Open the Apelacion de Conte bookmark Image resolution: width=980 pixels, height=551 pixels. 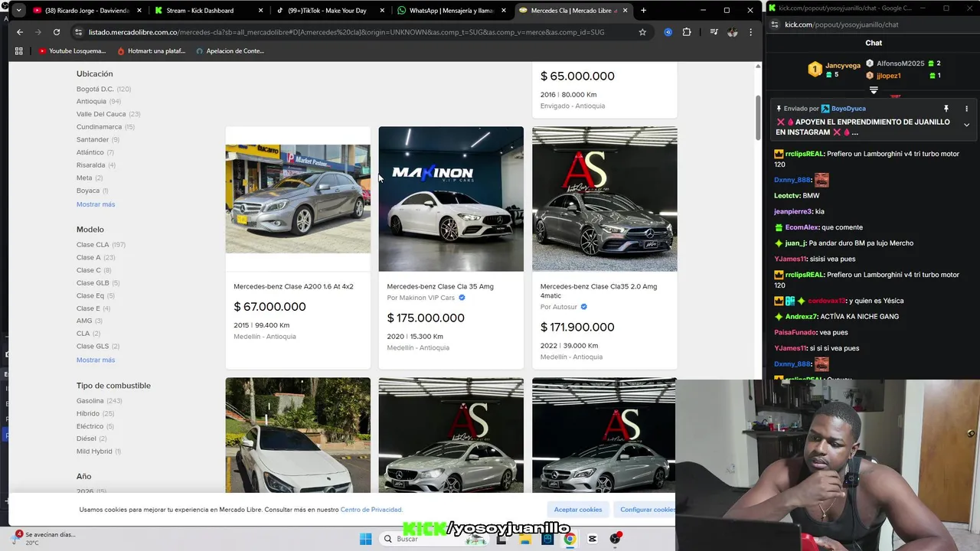coord(230,51)
